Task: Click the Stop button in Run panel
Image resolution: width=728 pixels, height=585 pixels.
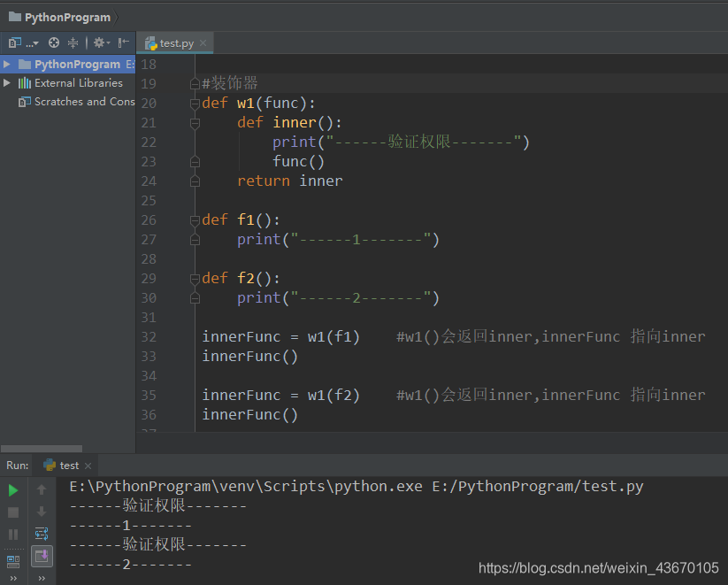Action: click(13, 512)
